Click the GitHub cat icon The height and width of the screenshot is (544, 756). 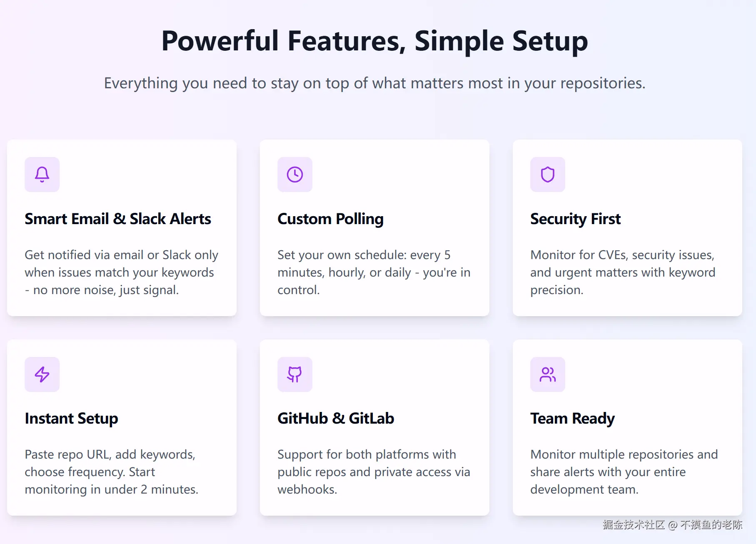295,374
